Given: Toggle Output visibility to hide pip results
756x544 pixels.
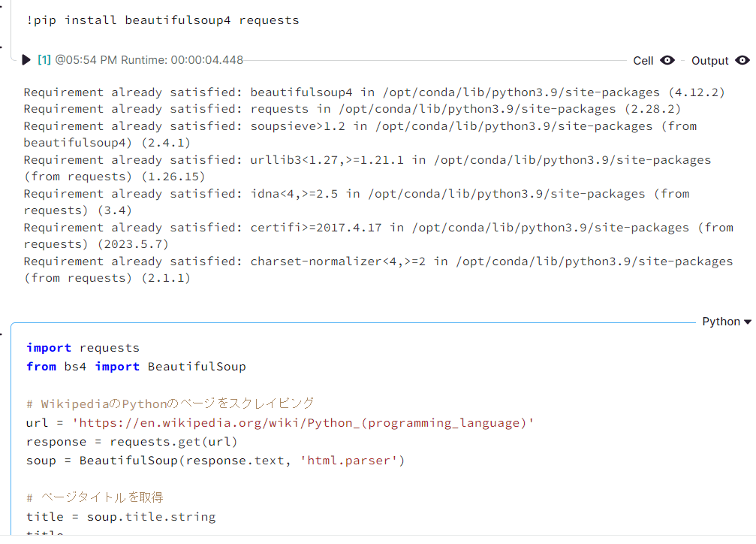Looking at the screenshot, I should coord(742,60).
